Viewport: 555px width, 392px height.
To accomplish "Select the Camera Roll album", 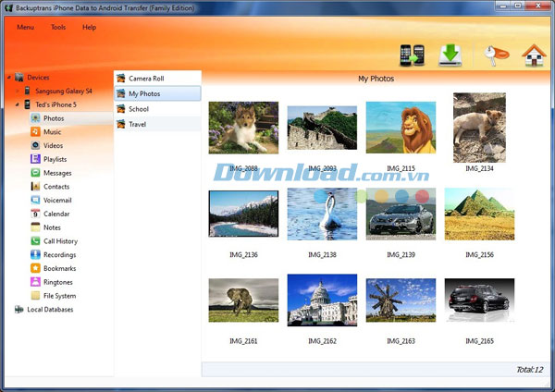I will pos(145,79).
